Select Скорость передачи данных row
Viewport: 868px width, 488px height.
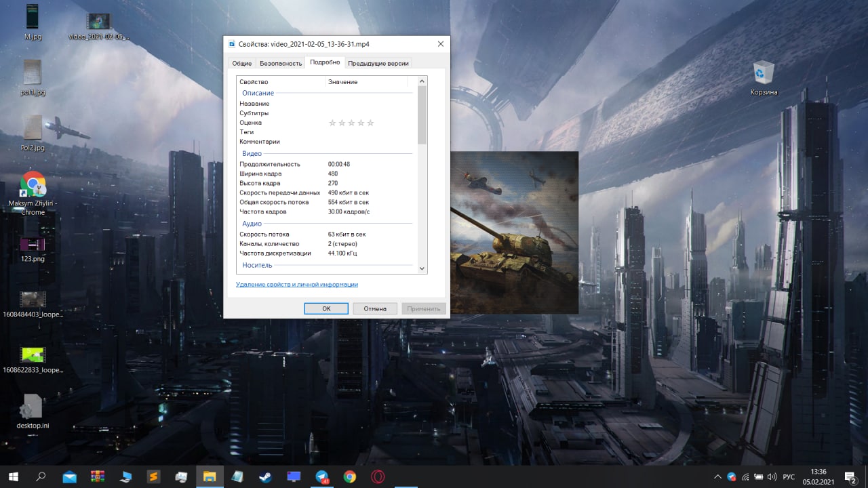point(327,192)
